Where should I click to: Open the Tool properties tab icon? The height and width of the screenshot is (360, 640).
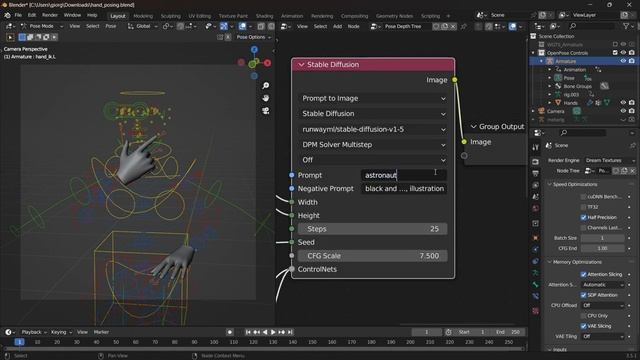pyautogui.click(x=536, y=148)
